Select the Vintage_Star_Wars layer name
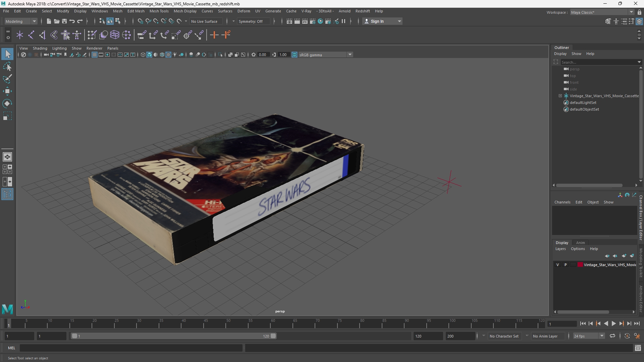644x362 pixels. pos(610,265)
